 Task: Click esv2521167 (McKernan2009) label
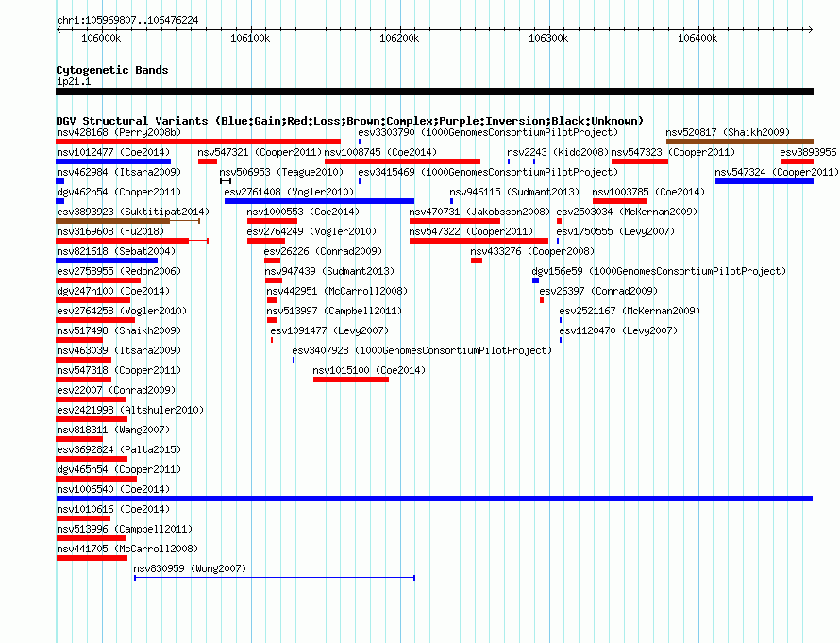tap(630, 311)
